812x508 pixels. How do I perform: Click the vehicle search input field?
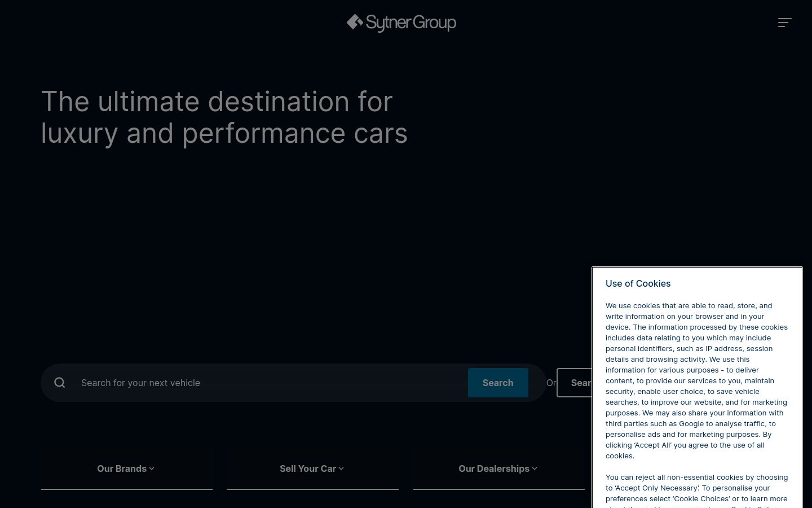click(x=271, y=383)
